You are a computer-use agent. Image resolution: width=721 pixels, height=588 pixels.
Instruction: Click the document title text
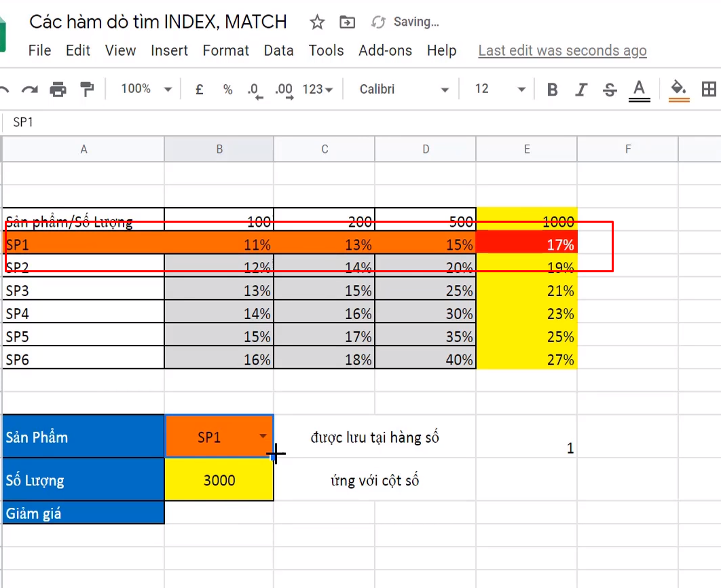(158, 22)
